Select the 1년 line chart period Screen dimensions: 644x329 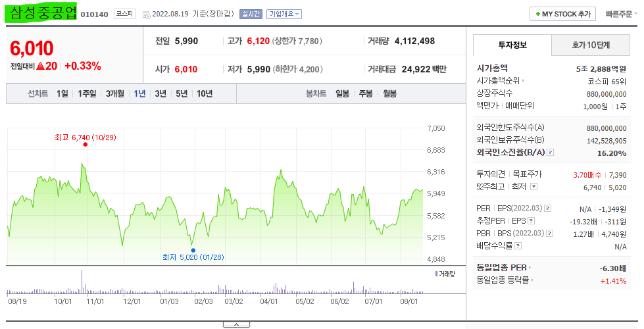click(139, 93)
